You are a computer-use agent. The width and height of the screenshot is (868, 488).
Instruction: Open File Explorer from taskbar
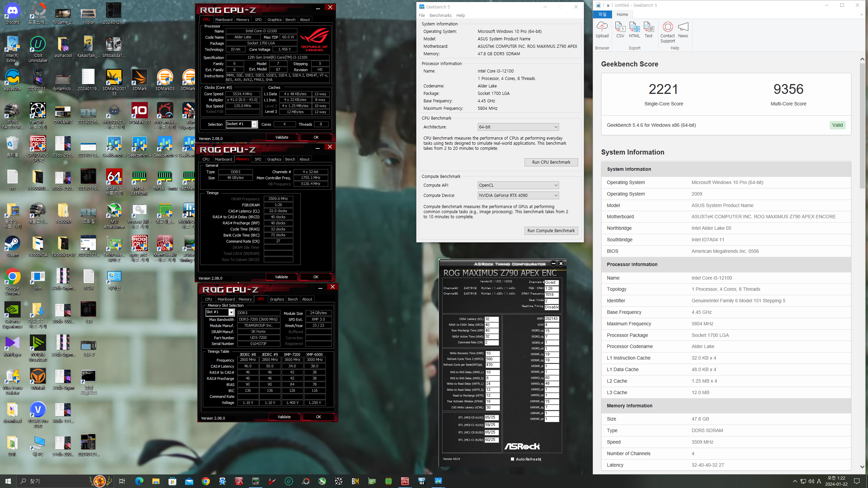coord(156,481)
